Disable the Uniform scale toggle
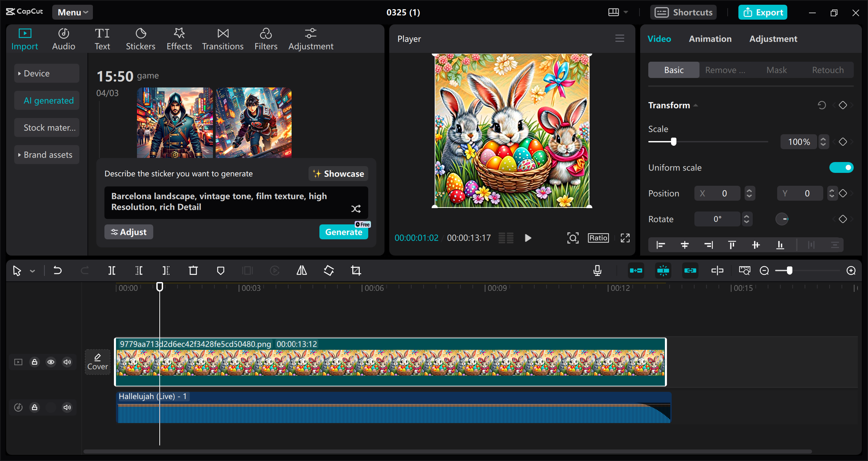Screen dimensions: 868x461 [x=842, y=167]
